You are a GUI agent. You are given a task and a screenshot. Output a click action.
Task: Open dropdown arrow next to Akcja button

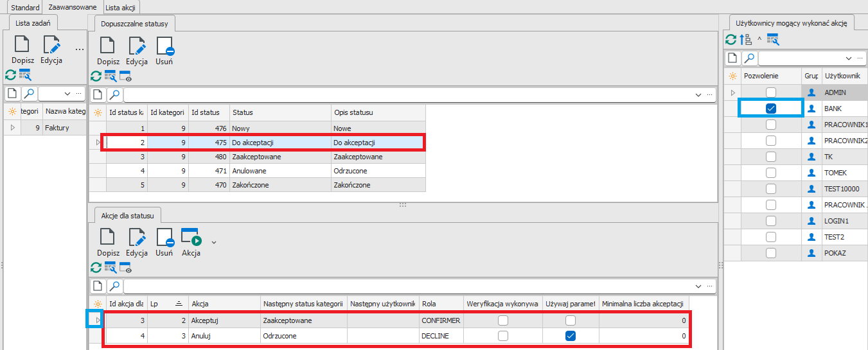pos(214,242)
